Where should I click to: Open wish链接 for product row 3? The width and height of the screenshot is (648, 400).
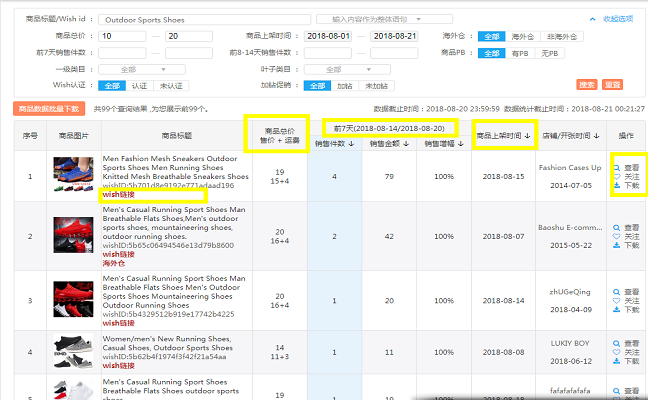coord(118,323)
